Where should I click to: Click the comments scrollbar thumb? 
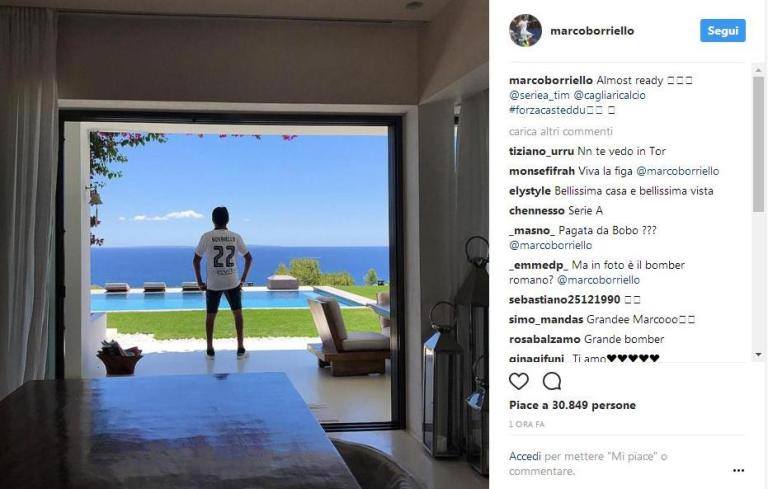click(x=758, y=145)
